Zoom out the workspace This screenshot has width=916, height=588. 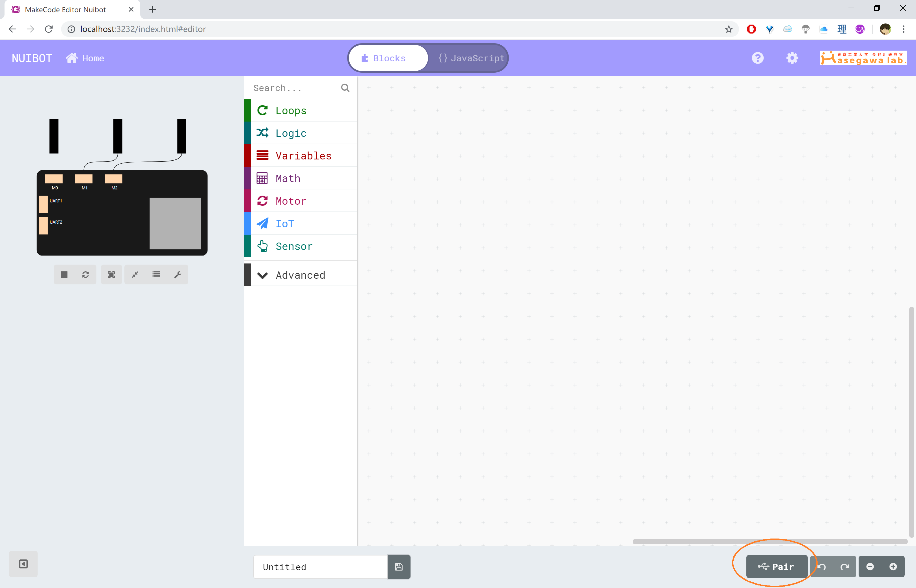tap(870, 567)
